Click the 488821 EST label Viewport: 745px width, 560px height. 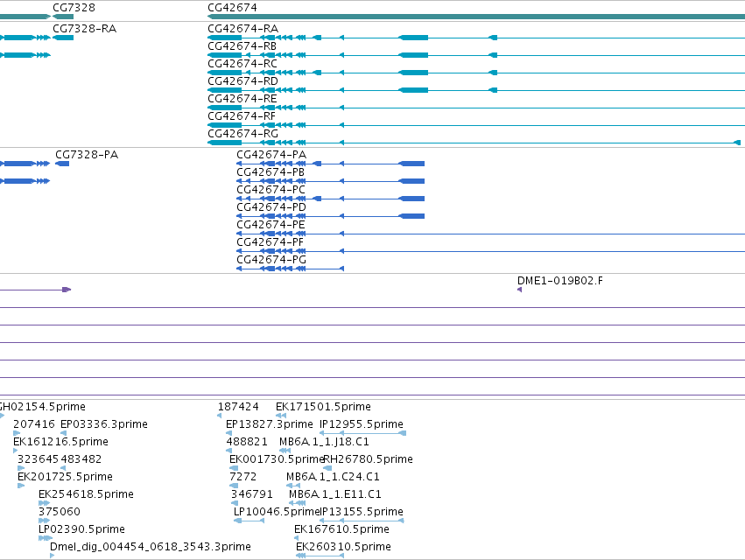(x=247, y=442)
